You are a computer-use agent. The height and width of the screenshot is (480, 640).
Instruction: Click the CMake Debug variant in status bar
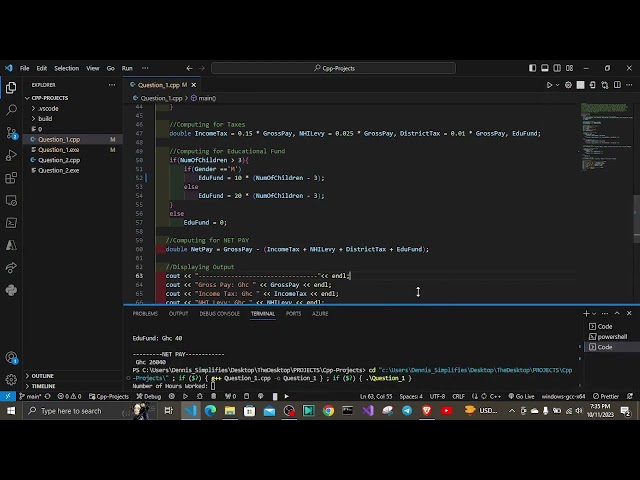(x=149, y=396)
